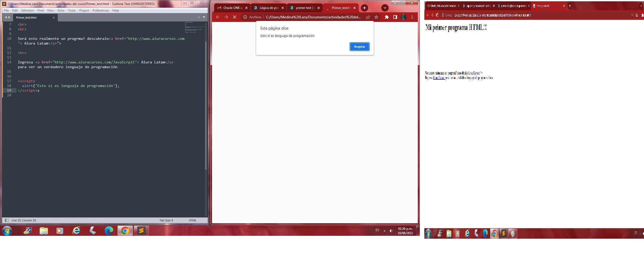Image resolution: width=644 pixels, height=262 pixels.
Task: Follow the 'Alura Latam' link in the right-side page
Action: pos(439,78)
